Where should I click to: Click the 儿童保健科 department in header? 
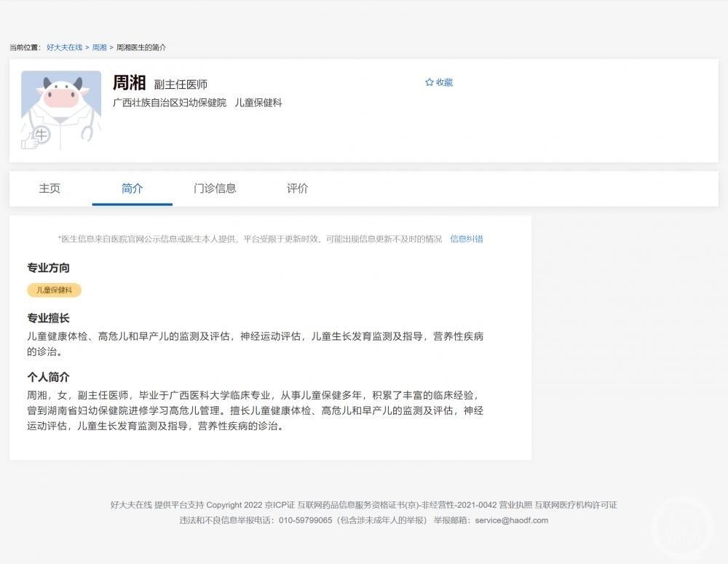[x=258, y=103]
